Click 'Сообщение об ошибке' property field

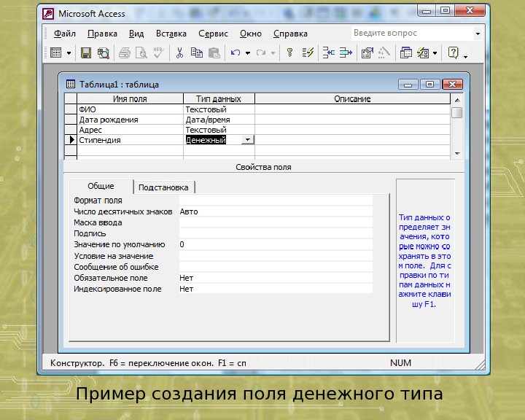point(276,267)
